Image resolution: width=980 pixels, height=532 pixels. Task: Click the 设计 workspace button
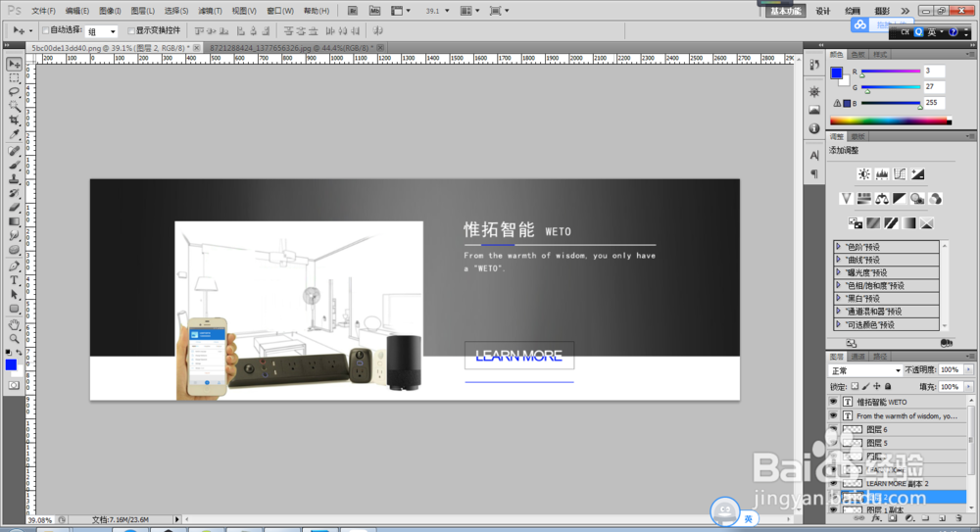[x=823, y=11]
